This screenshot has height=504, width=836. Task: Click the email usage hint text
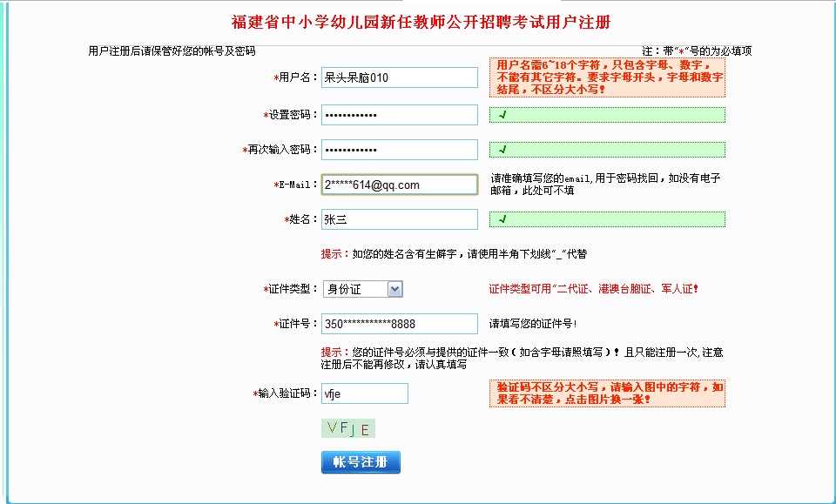tap(605, 185)
